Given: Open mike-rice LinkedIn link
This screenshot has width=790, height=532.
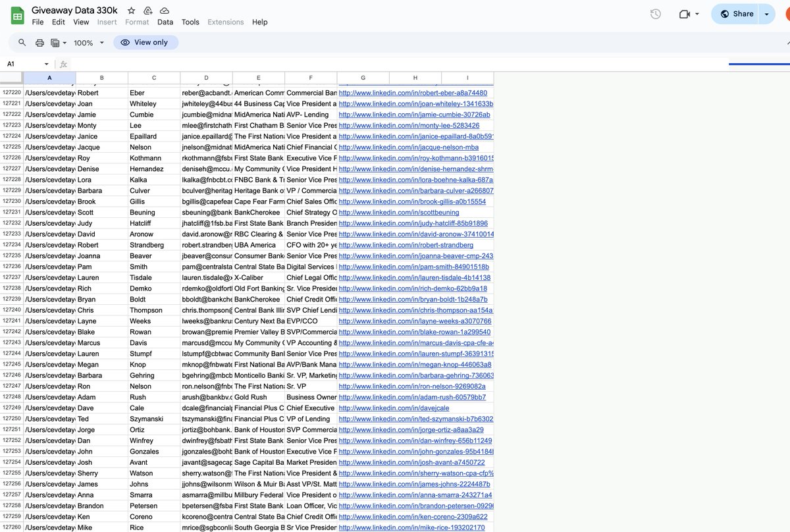Looking at the screenshot, I should click(411, 527).
